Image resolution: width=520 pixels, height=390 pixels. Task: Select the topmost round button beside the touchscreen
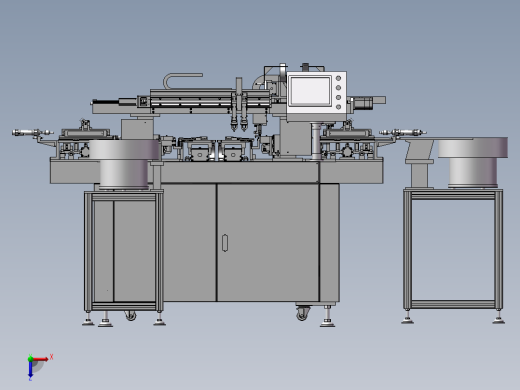[338, 78]
